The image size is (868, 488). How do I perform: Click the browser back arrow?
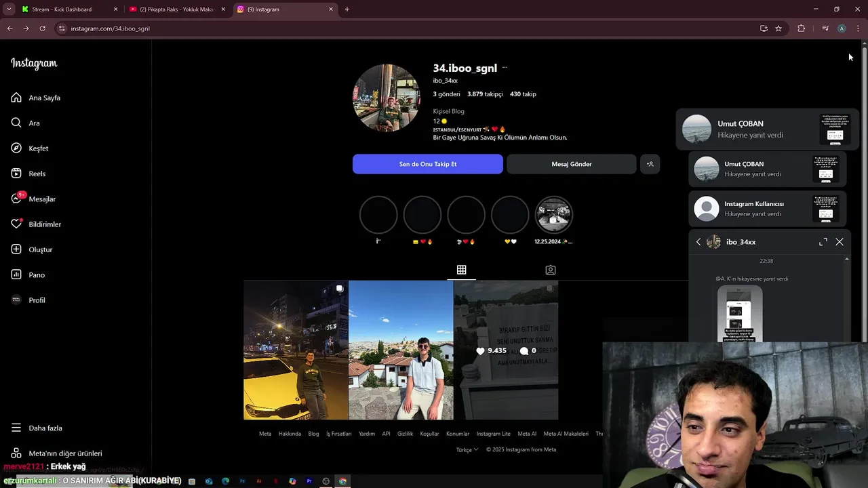pyautogui.click(x=9, y=28)
